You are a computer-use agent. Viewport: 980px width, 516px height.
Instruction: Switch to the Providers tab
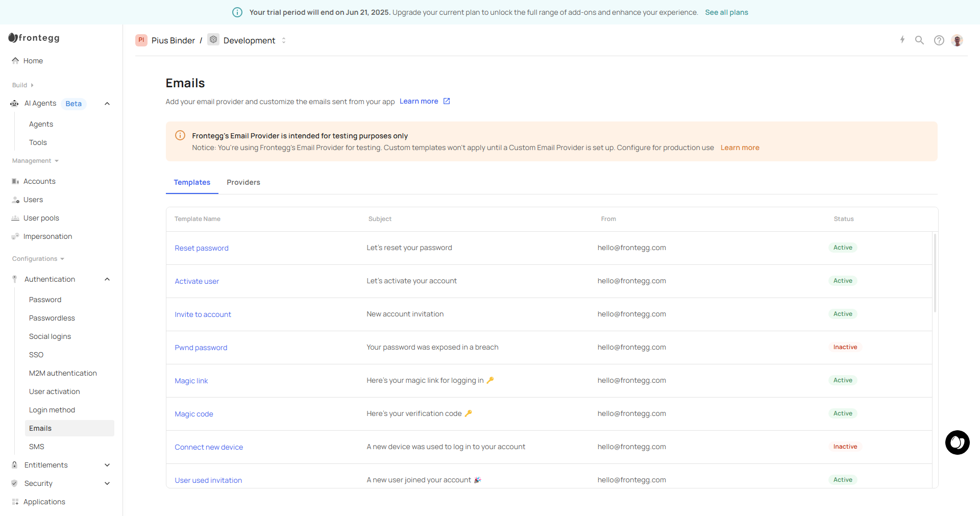point(243,182)
